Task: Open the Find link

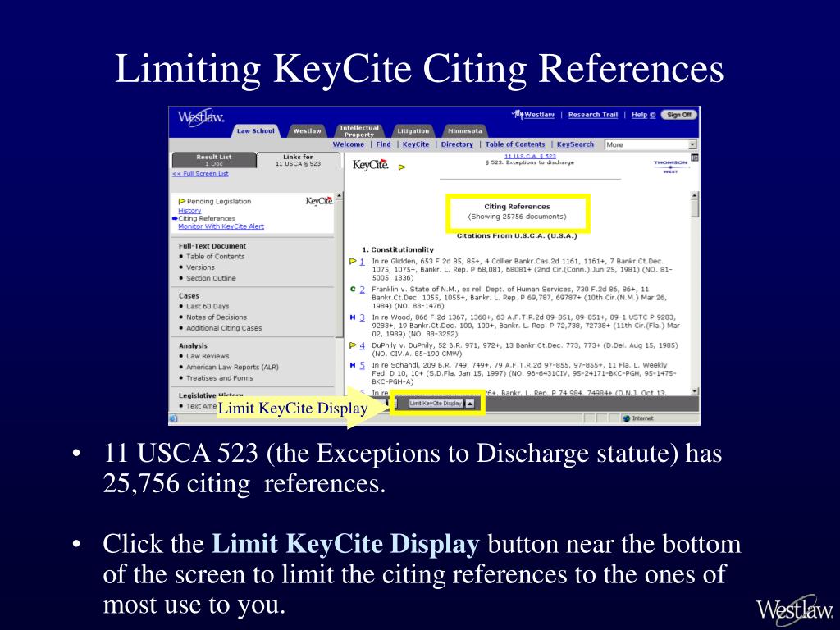Action: [383, 144]
